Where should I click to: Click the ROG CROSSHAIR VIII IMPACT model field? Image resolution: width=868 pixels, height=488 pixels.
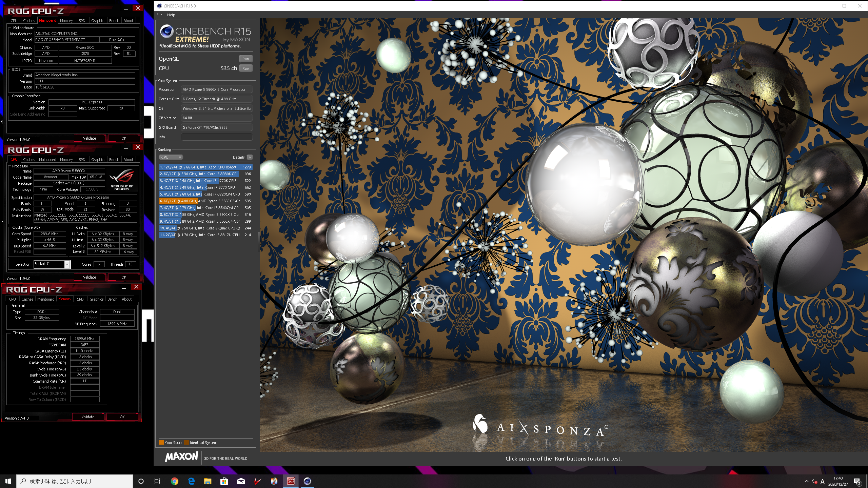tap(66, 40)
